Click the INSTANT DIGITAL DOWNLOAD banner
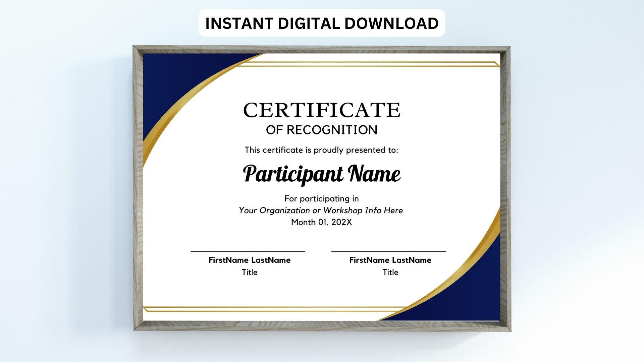The width and height of the screenshot is (644, 362). [x=322, y=23]
